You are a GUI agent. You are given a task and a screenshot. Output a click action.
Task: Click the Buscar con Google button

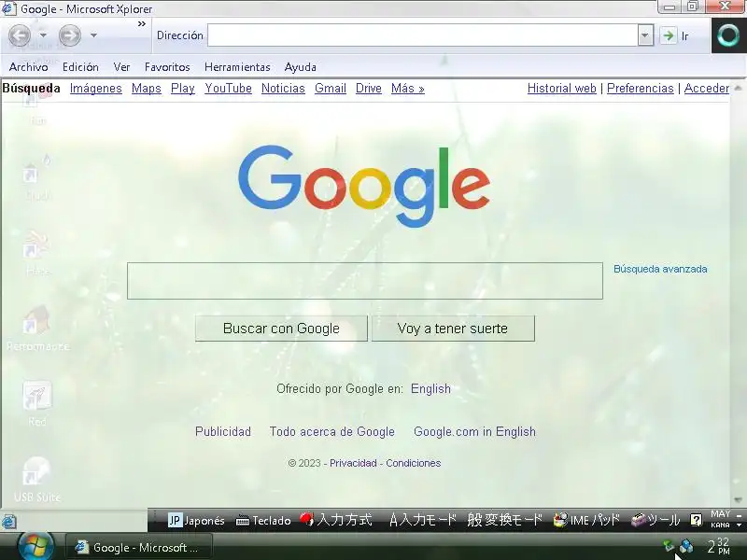[281, 329]
